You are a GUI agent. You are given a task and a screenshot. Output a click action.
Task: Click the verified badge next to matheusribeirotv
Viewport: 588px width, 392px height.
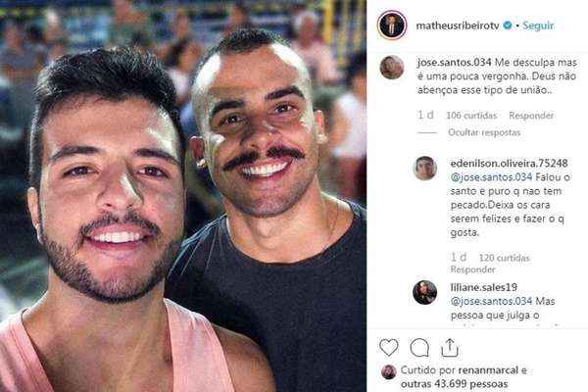click(x=508, y=25)
